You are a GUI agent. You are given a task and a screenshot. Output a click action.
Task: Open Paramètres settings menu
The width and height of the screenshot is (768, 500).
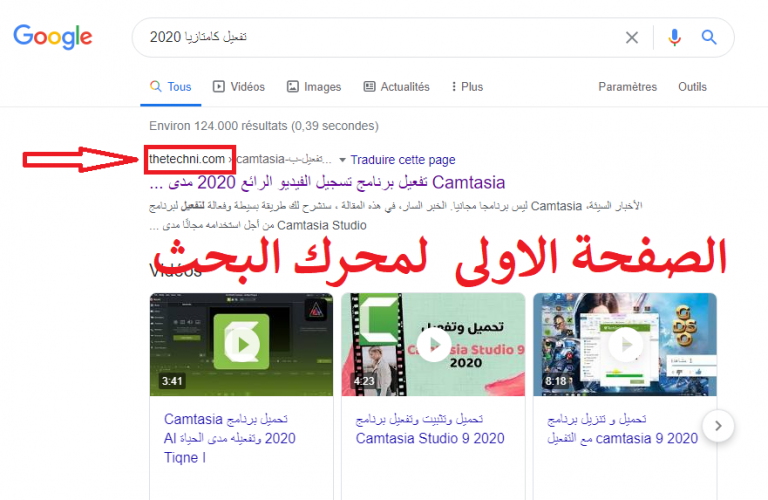(627, 87)
